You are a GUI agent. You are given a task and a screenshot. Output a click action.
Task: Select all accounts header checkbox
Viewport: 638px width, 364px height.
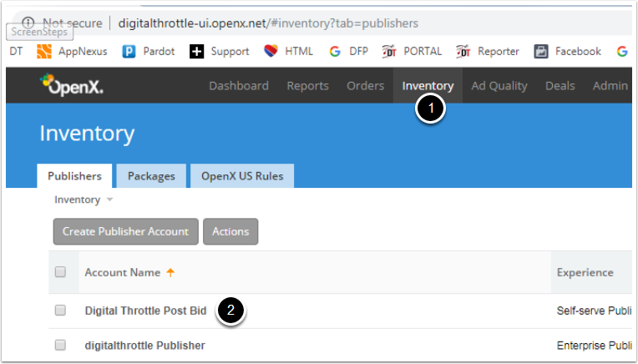[x=60, y=271]
